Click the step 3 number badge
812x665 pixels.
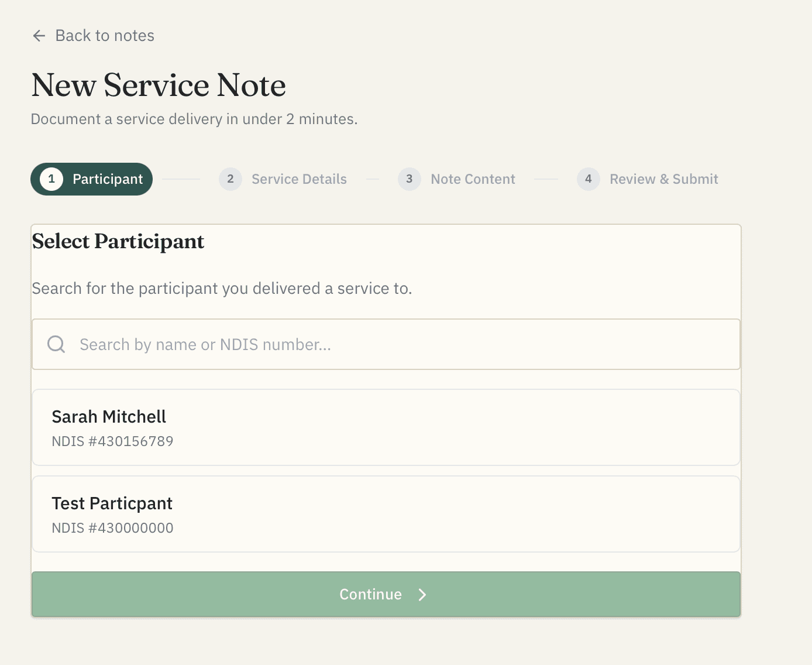(410, 179)
